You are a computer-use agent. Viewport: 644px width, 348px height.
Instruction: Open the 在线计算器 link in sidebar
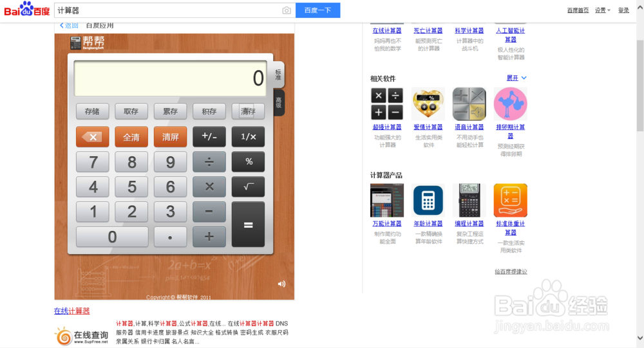[387, 31]
